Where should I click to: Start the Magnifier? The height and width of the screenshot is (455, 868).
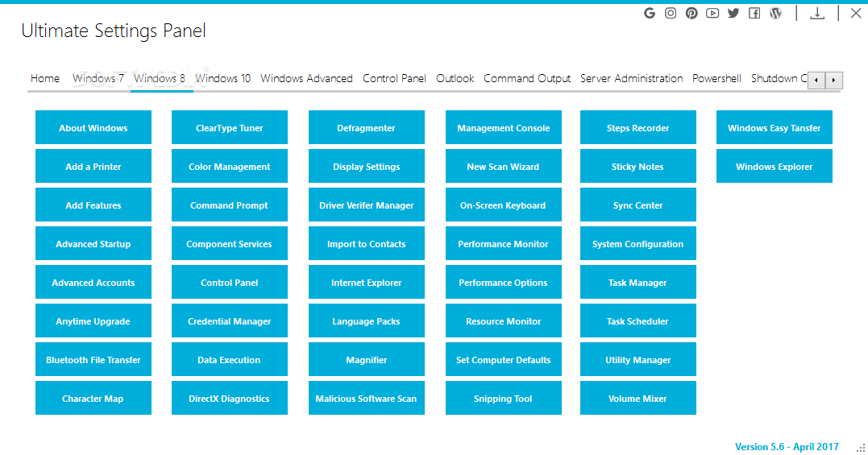click(367, 360)
